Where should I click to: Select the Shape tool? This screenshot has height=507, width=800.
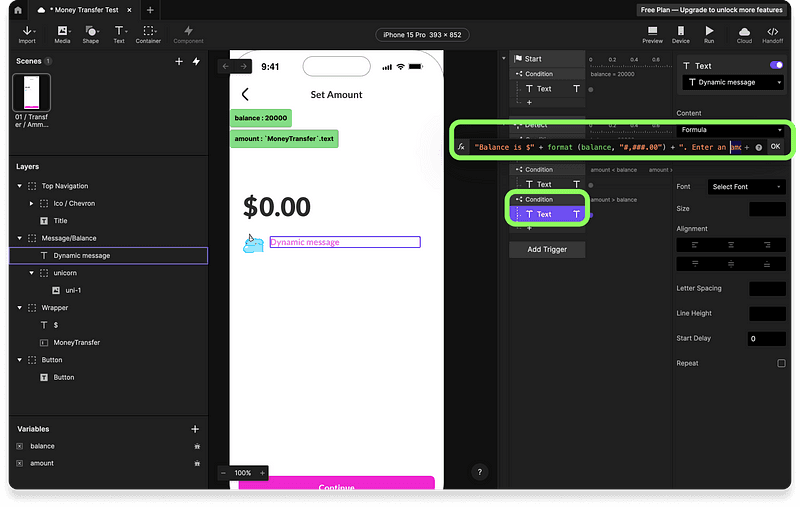pos(91,35)
